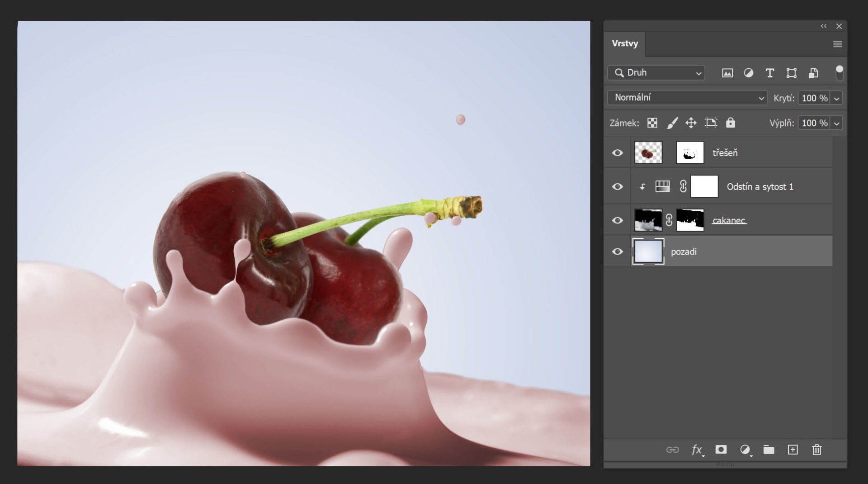The image size is (868, 484).
Task: Click the třešeň layer mask thumbnail
Action: point(690,153)
